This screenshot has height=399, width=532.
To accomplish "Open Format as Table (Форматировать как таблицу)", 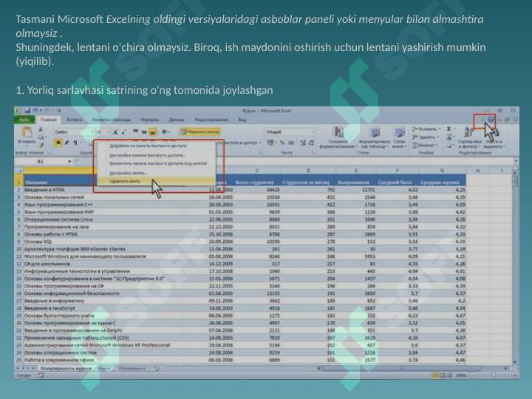I will [375, 137].
